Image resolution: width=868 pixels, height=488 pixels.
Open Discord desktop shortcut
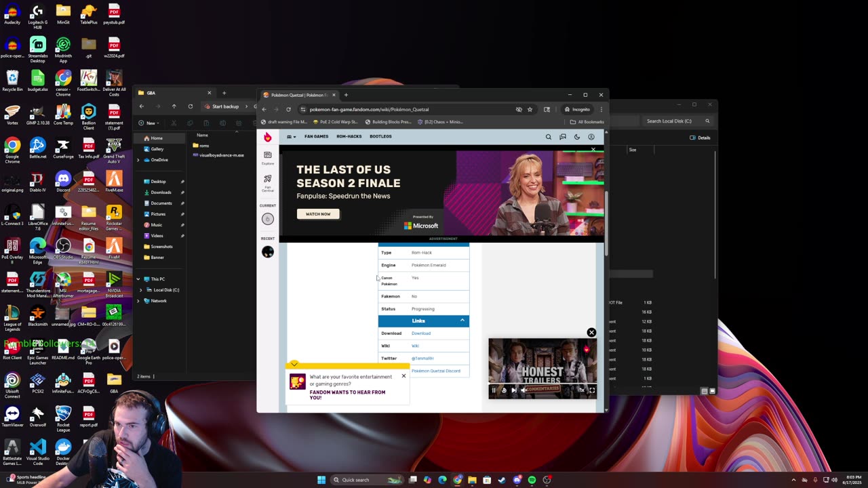point(63,182)
